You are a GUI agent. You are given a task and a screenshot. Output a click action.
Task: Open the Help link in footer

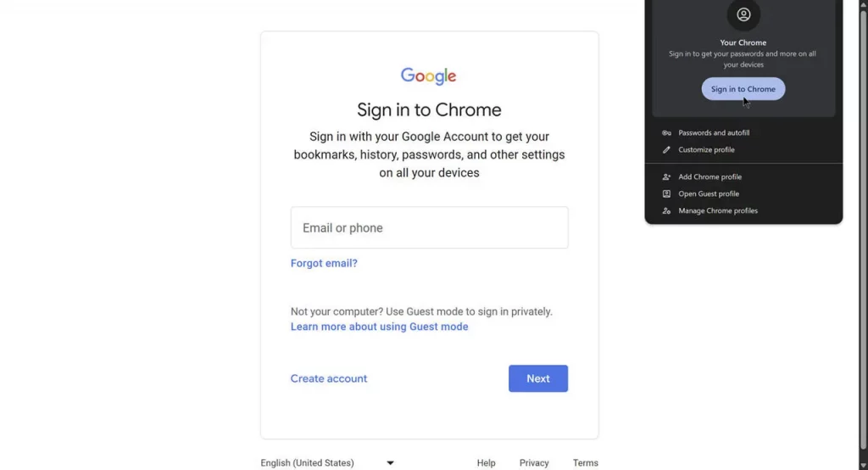click(x=486, y=463)
